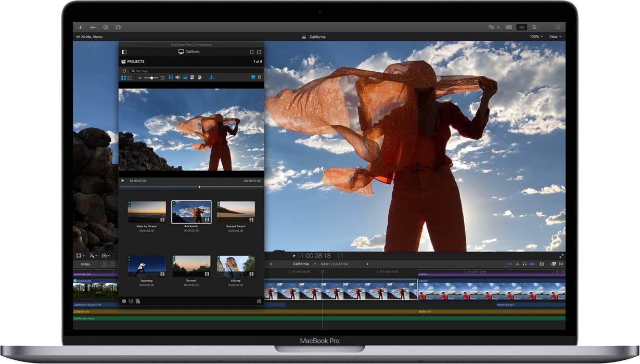Toggle snapping in the timeline
The height and width of the screenshot is (364, 640).
click(532, 264)
